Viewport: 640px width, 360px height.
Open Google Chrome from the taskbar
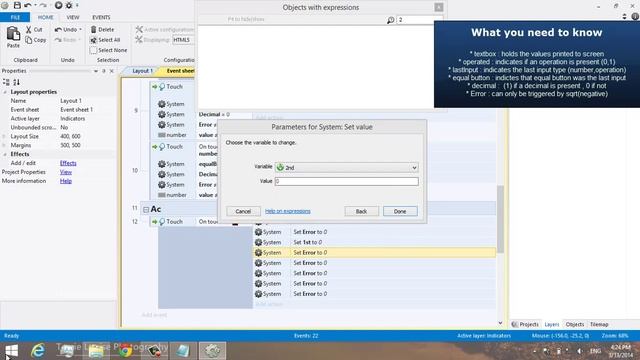tap(125, 351)
